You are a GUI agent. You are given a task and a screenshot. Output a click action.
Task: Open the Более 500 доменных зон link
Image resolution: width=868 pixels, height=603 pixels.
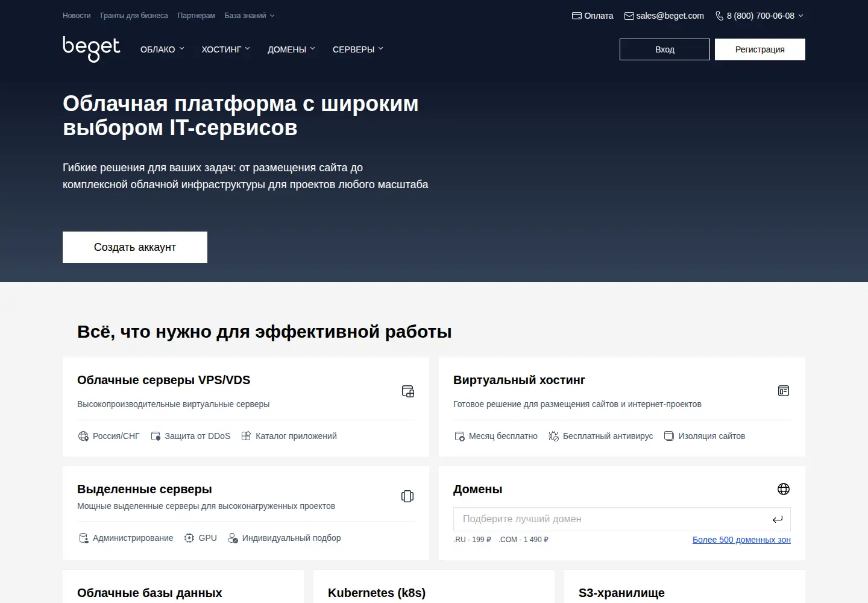[x=741, y=540]
